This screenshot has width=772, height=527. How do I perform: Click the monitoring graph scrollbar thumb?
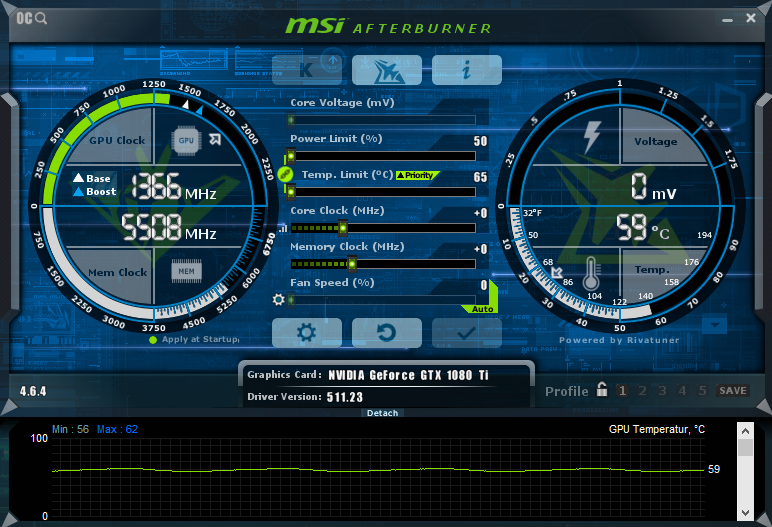pos(745,448)
